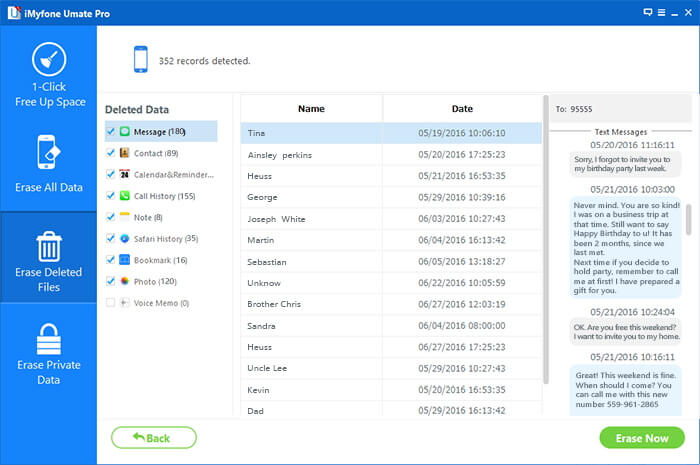Switch to Erase Deleted Files tab
This screenshot has height=465, width=700.
48,257
